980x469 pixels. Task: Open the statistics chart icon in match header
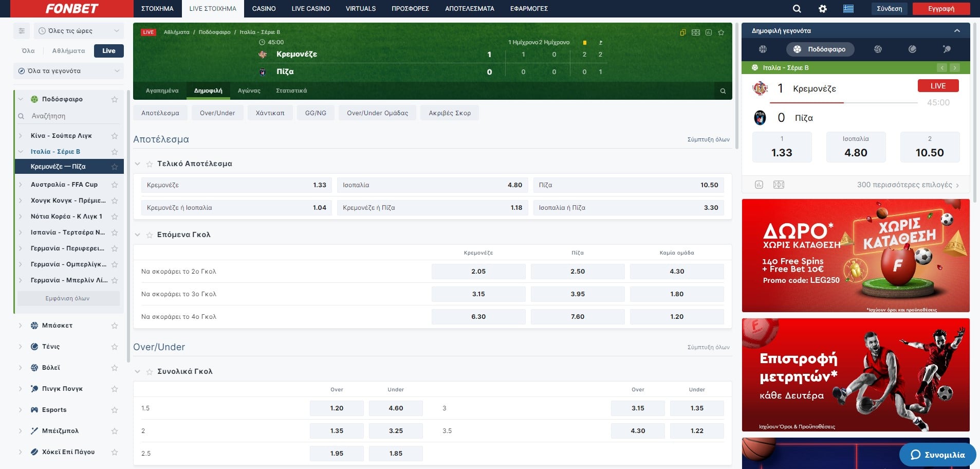pos(709,32)
